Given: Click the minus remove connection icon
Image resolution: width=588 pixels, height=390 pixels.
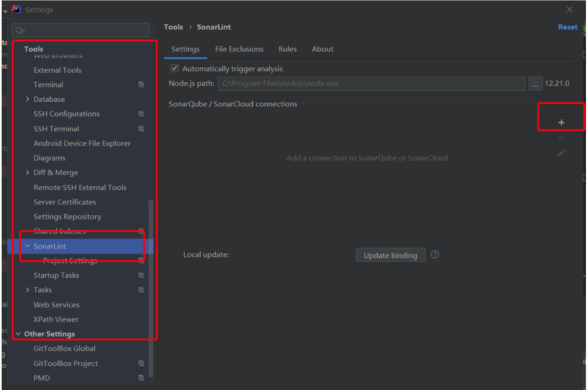Looking at the screenshot, I should coord(561,138).
